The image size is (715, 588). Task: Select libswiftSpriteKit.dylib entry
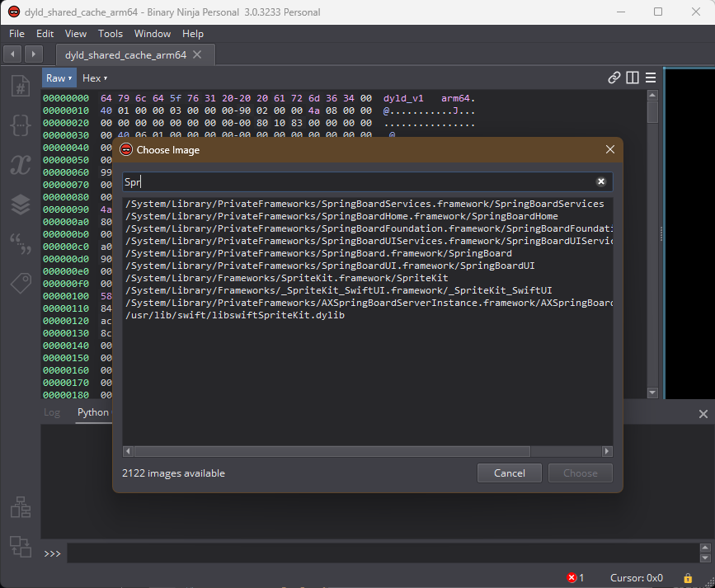pyautogui.click(x=367, y=315)
